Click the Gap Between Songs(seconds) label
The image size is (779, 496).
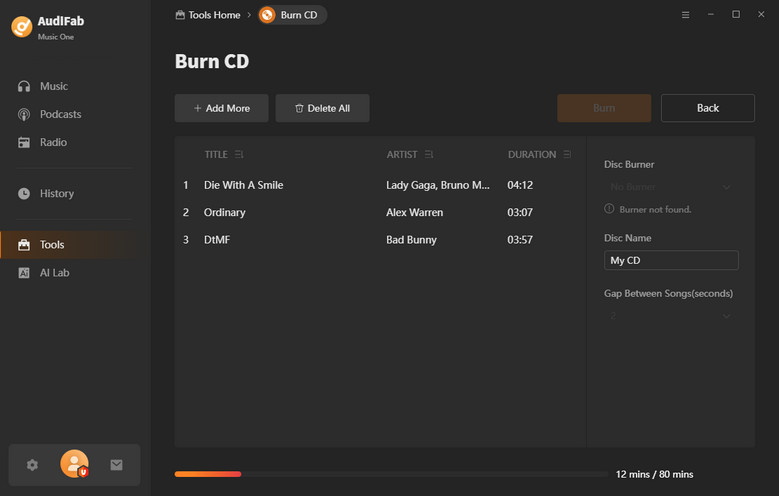pyautogui.click(x=668, y=293)
